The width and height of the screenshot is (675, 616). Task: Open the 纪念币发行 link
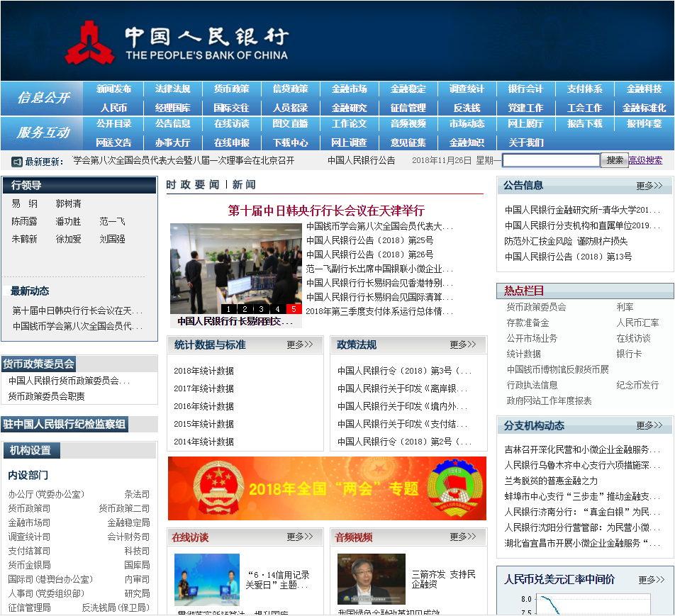coord(637,386)
